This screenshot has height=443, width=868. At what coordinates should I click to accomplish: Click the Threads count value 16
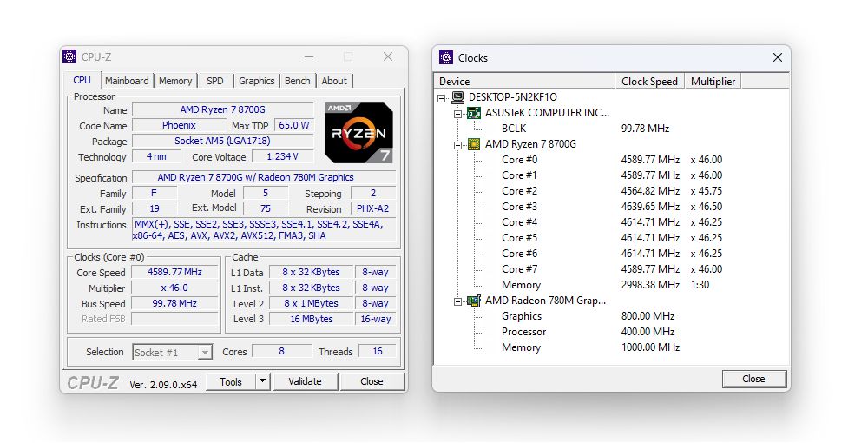tap(378, 351)
